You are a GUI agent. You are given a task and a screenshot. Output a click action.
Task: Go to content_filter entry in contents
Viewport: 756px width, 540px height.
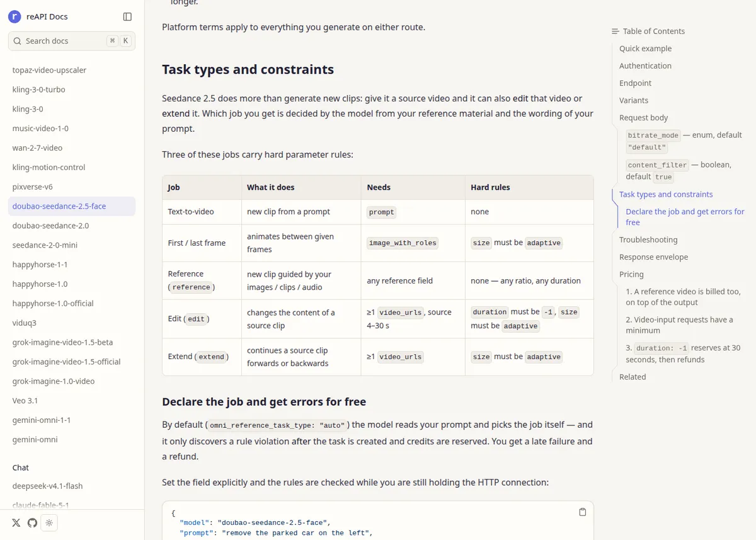[x=679, y=171]
